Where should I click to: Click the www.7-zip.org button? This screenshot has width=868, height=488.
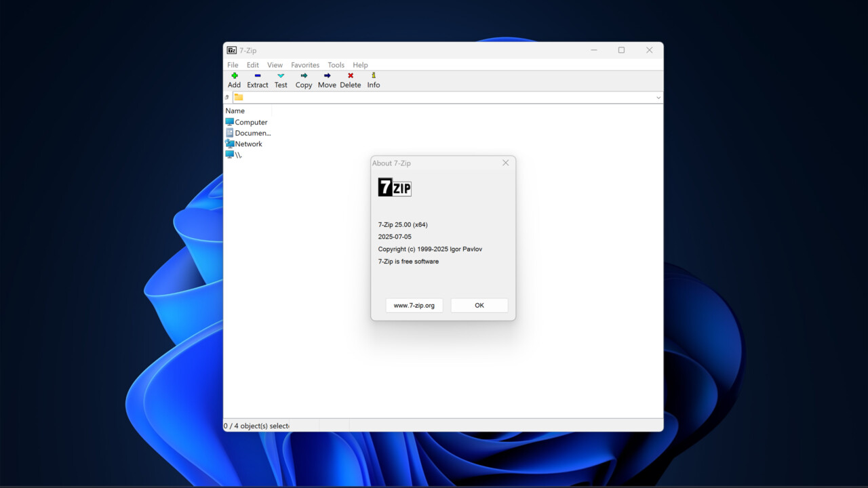[414, 306]
